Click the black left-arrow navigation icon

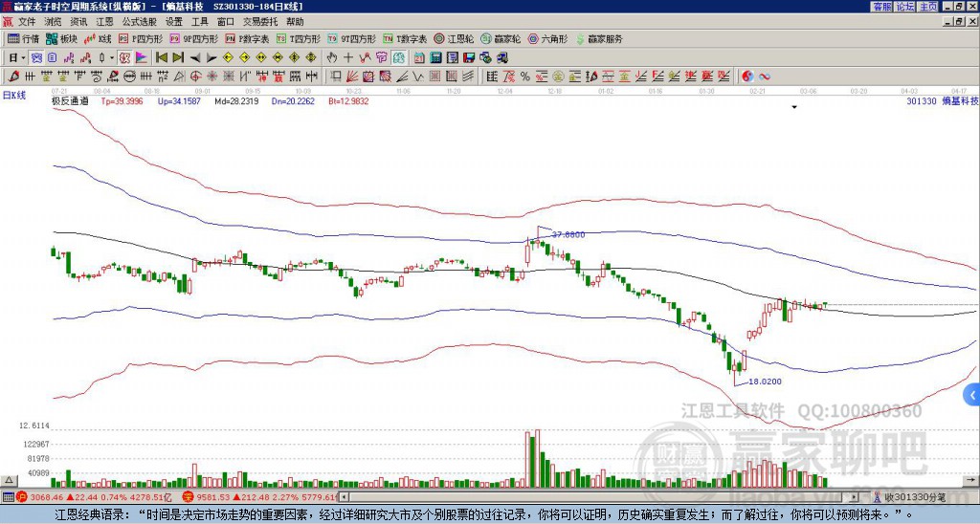(x=195, y=58)
